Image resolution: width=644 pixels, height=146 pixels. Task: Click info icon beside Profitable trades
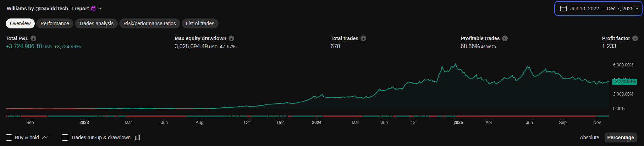505,38
